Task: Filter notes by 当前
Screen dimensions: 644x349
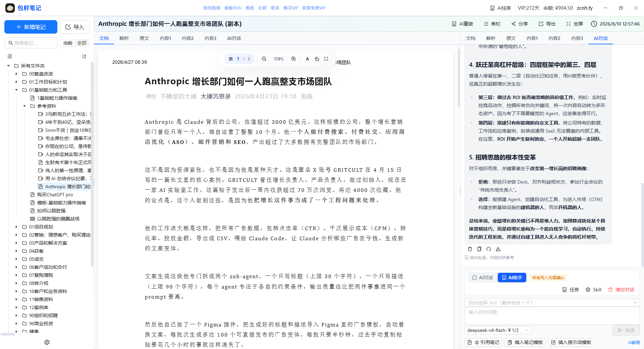Action: (68, 43)
